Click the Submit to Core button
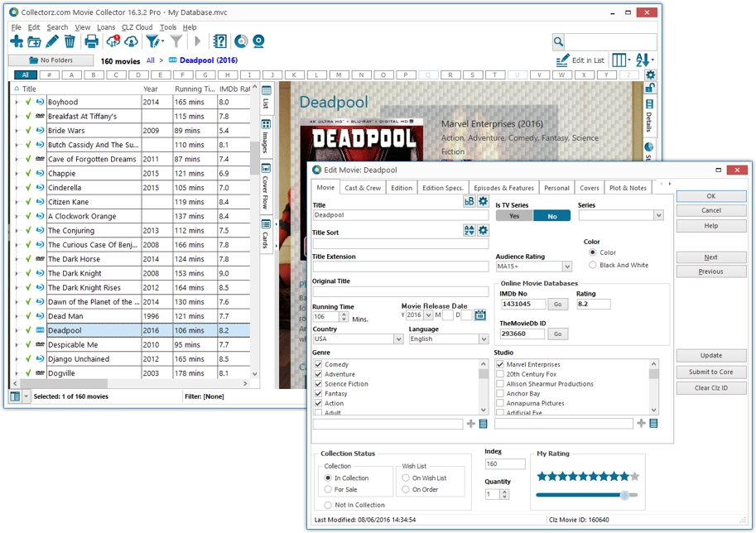756x533 pixels. point(710,372)
